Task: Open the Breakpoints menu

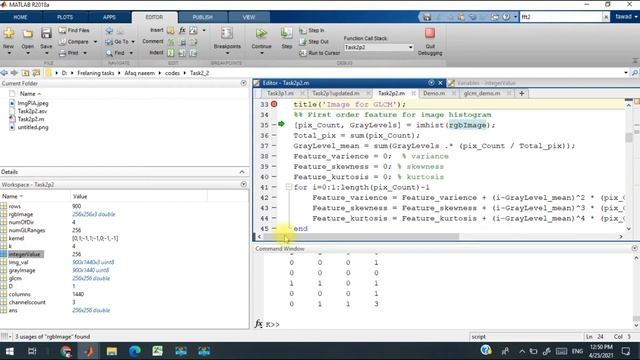Action: pos(227,41)
